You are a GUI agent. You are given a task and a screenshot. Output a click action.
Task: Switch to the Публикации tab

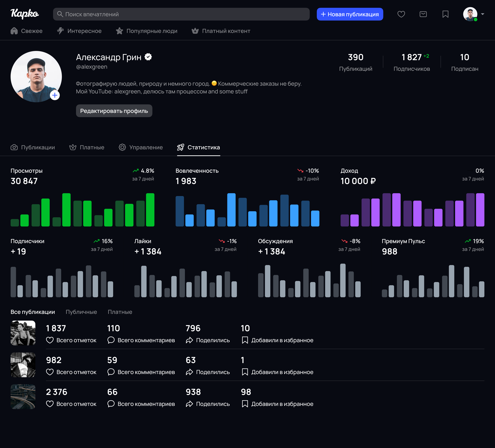pos(33,147)
